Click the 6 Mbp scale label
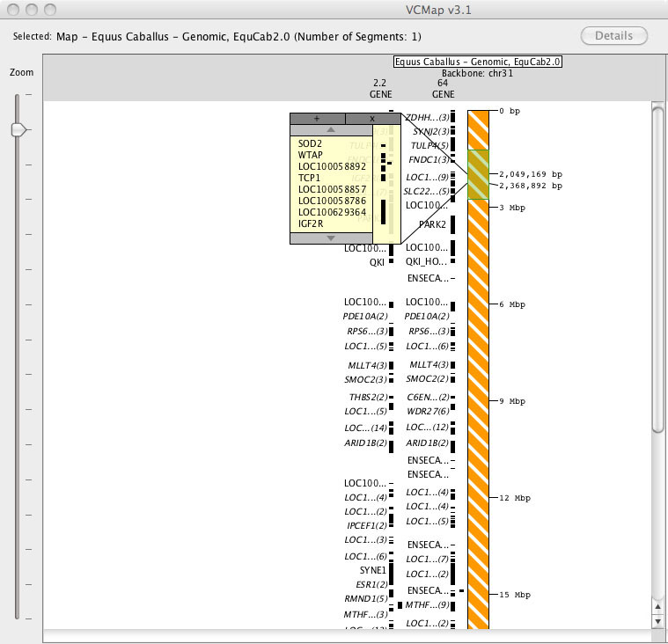This screenshot has height=644, width=668. click(x=512, y=304)
